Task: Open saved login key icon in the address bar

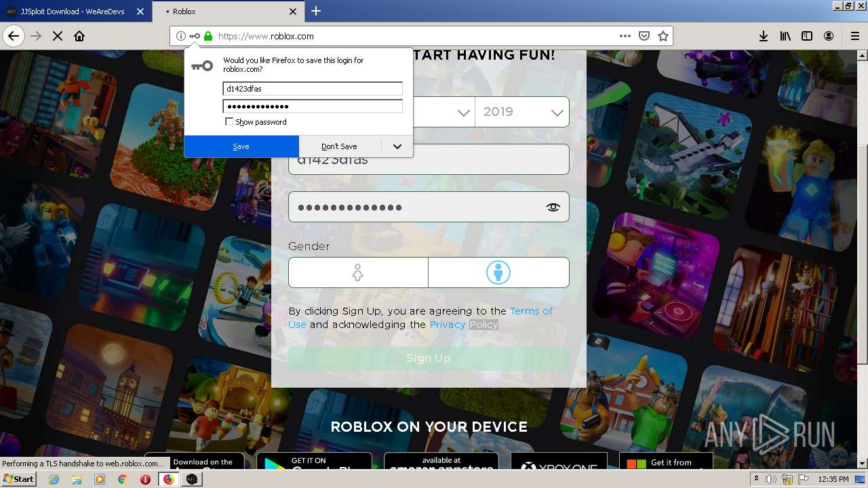Action: click(x=195, y=36)
